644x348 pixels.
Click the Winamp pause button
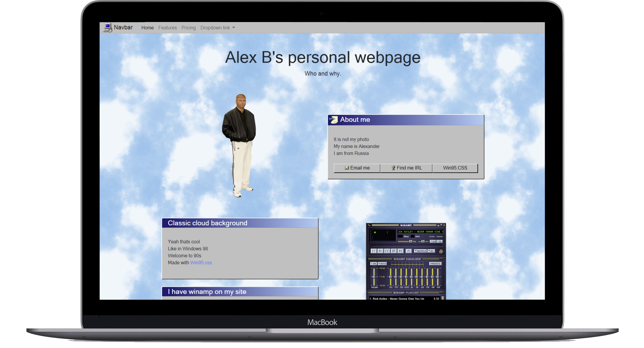tap(387, 251)
